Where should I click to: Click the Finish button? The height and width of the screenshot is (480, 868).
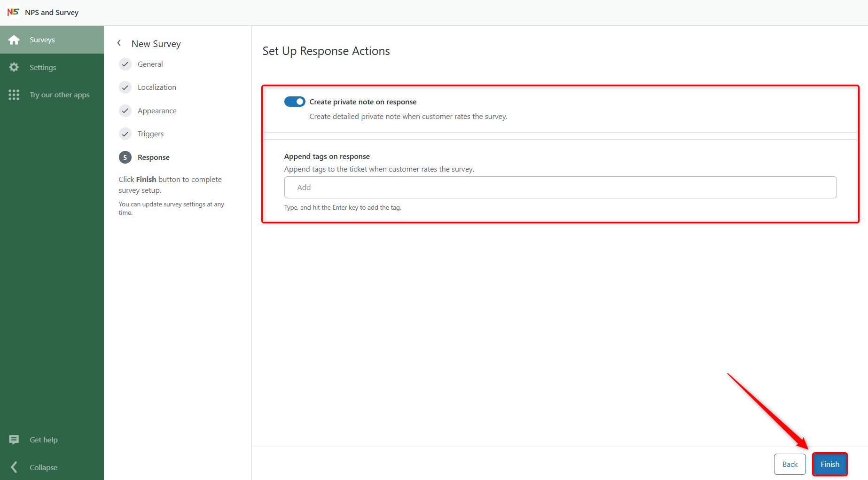pos(829,464)
